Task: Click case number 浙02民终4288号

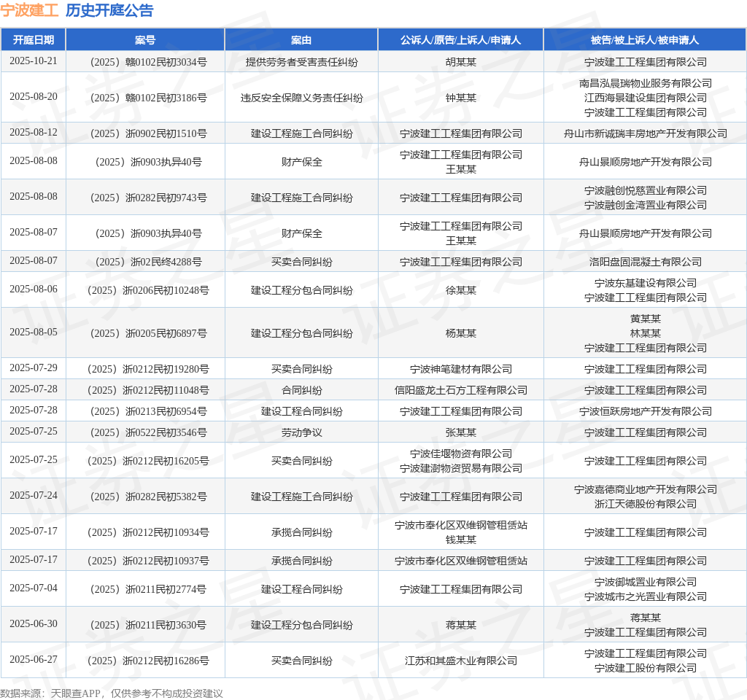Action: click(149, 262)
